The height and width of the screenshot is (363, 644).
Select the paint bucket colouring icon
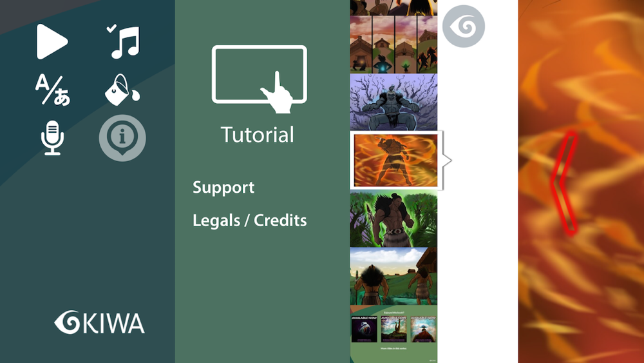[122, 90]
